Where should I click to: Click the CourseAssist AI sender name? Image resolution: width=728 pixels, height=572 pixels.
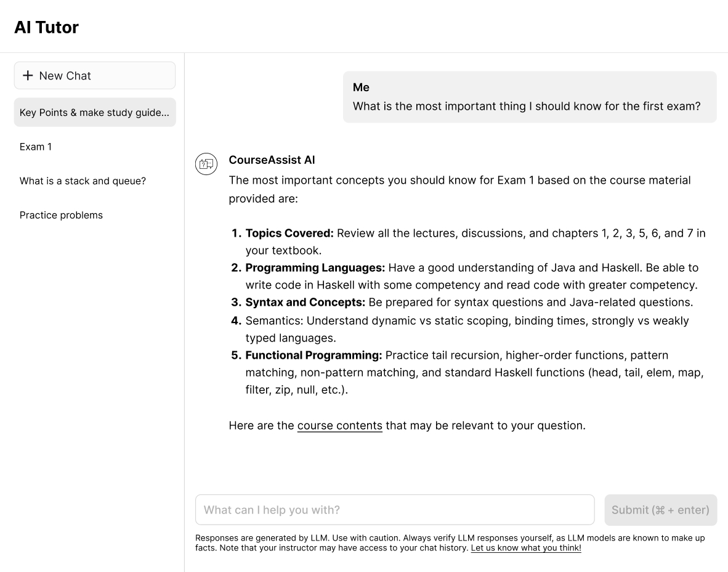point(272,160)
